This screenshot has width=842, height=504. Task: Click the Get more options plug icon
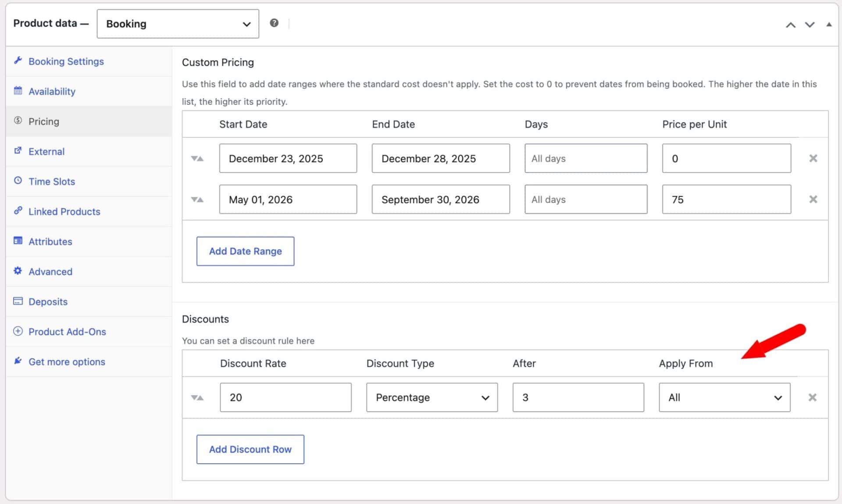tap(18, 361)
